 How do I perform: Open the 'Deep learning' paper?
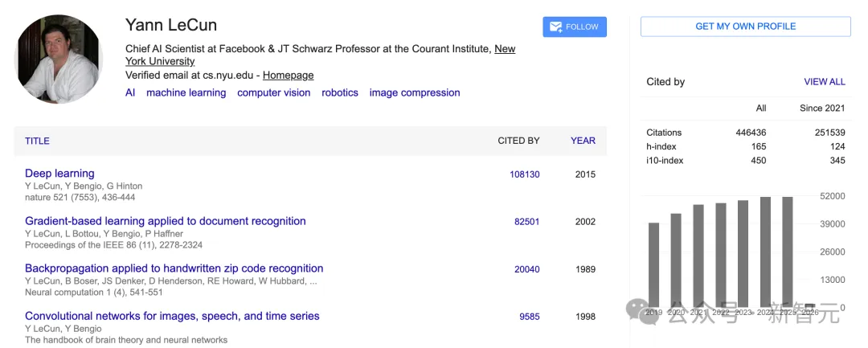coord(59,174)
